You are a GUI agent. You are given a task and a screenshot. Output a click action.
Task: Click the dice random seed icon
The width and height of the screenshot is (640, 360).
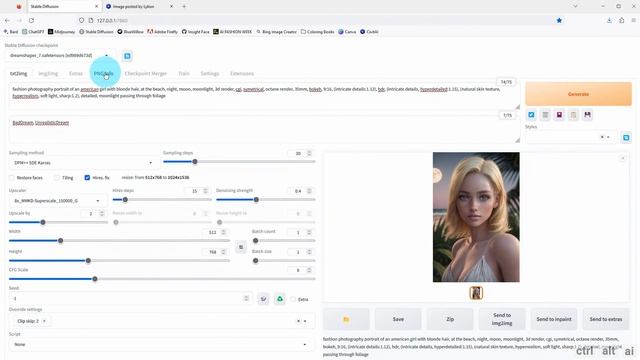(263, 299)
